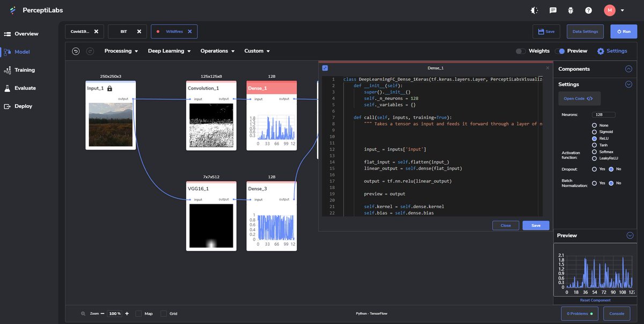Click the chat feedback icon in the header
644x324 pixels.
point(552,10)
